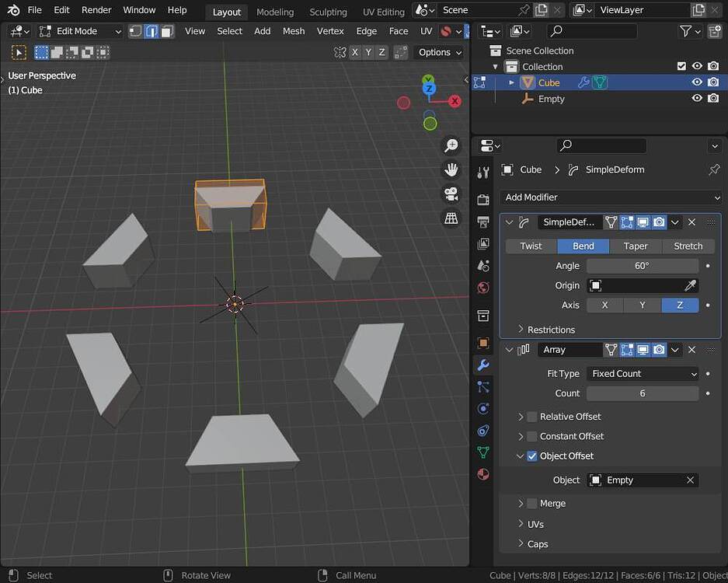Toggle Empty visibility eye in outliner
The width and height of the screenshot is (728, 583).
pos(697,98)
